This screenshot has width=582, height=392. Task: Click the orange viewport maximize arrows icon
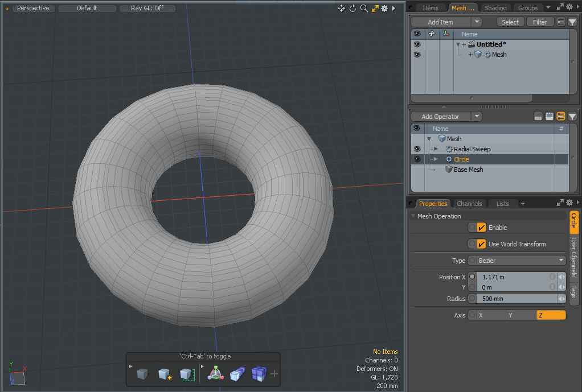tap(375, 9)
